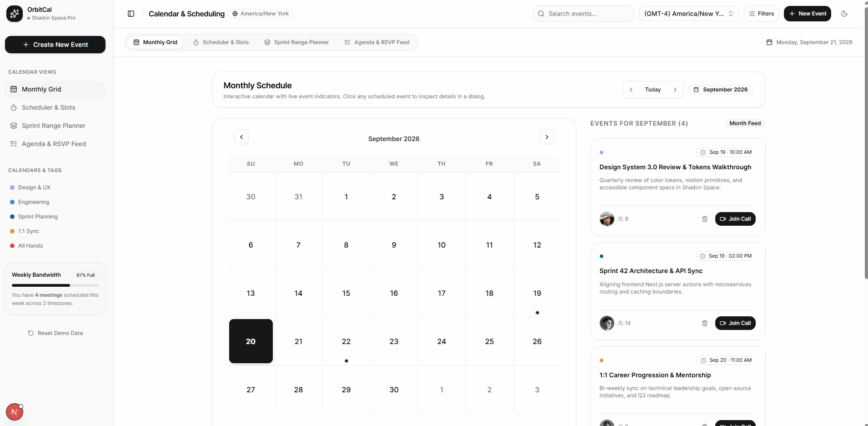
Task: Click the America/New York timezone badge
Action: (261, 14)
